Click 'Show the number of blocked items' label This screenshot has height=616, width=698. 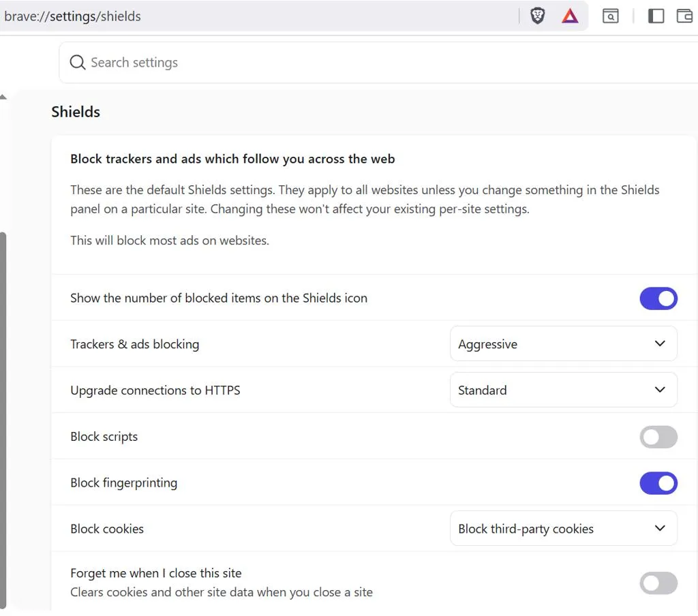pos(219,298)
